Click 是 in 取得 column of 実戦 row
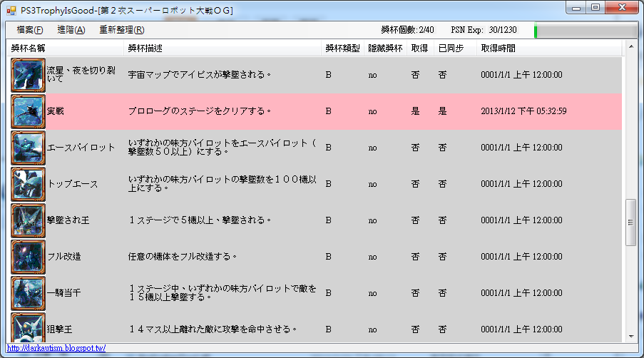 pyautogui.click(x=415, y=111)
